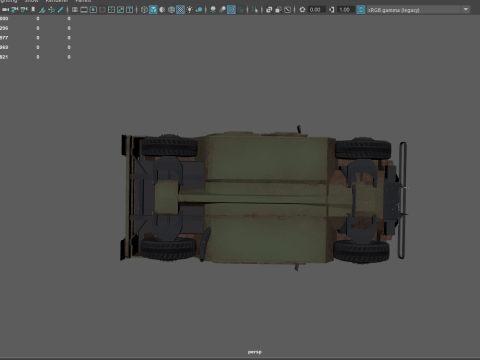This screenshot has height=360, width=480.
Task: Open the sRGB gamma (legacy) dropdown
Action: [x=418, y=10]
